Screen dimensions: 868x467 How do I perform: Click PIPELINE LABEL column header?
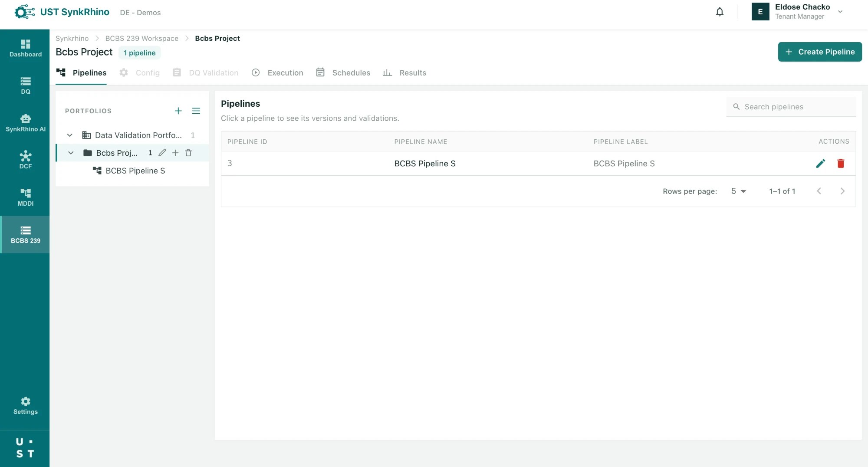[621, 141]
